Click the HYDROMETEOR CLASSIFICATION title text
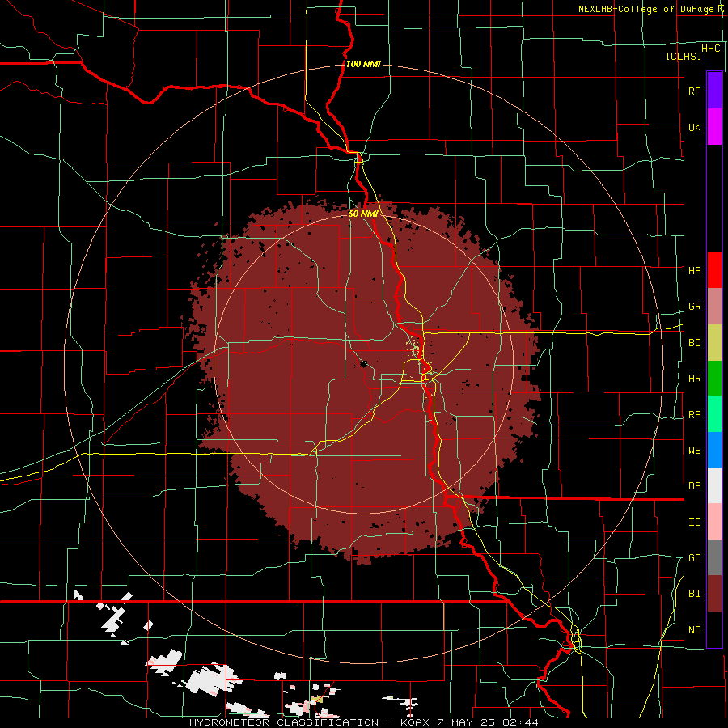 click(284, 722)
